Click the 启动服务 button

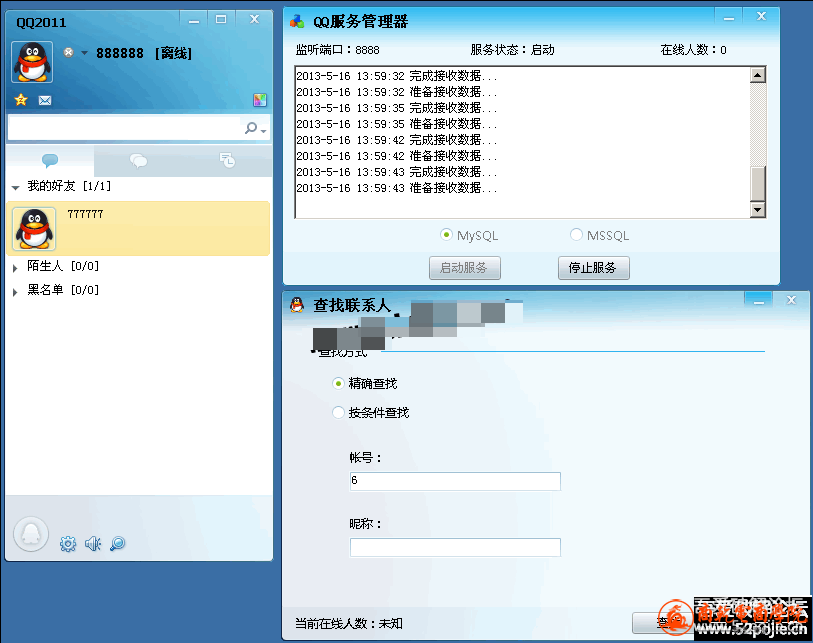coord(465,268)
